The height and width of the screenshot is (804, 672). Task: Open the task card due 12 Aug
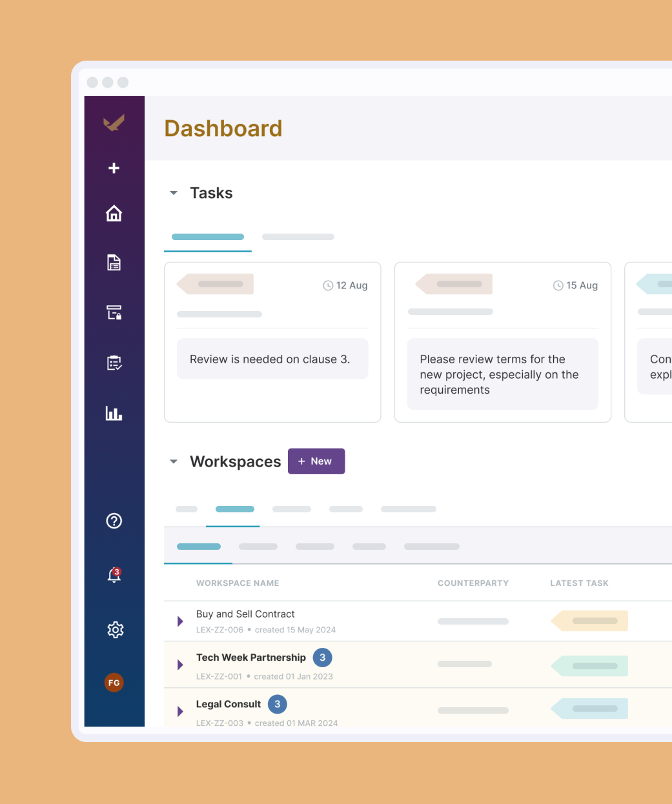tap(272, 342)
